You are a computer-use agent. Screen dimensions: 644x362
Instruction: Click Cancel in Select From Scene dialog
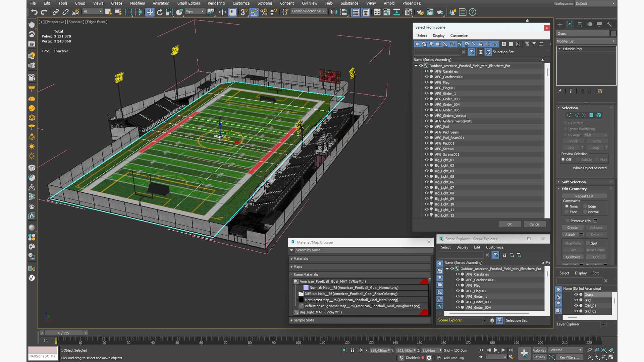534,224
